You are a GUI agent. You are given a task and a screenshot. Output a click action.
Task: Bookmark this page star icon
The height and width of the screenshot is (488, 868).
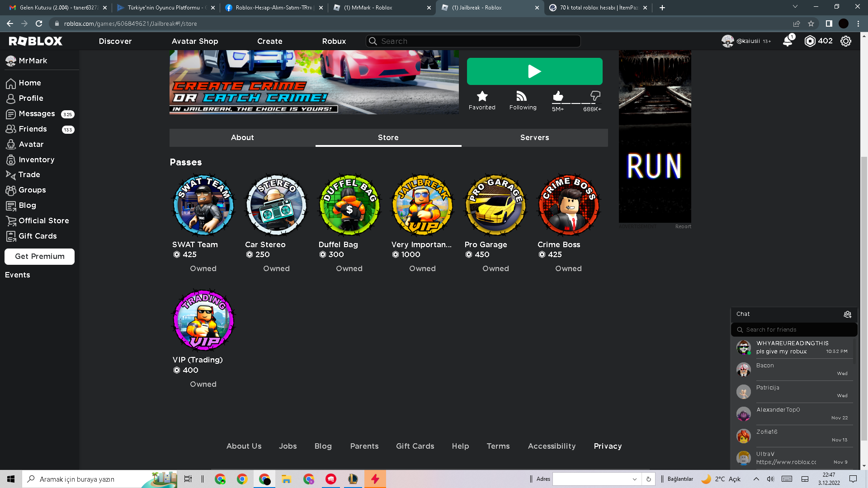click(811, 23)
